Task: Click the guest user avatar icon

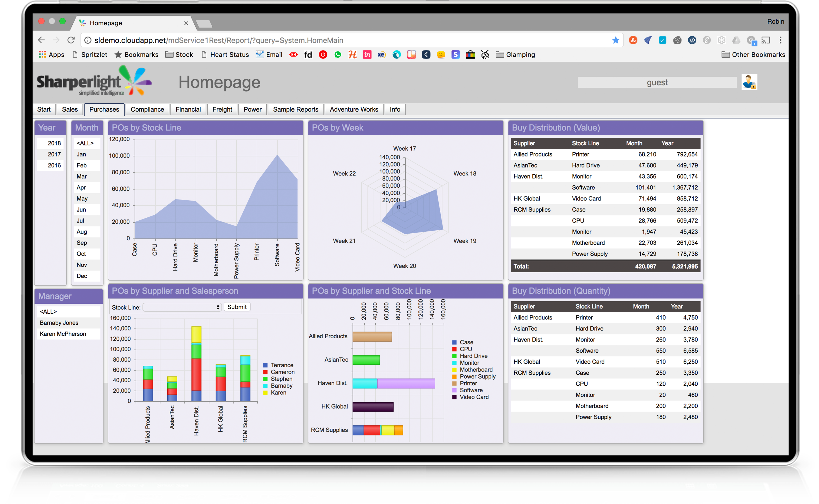Action: 749,82
